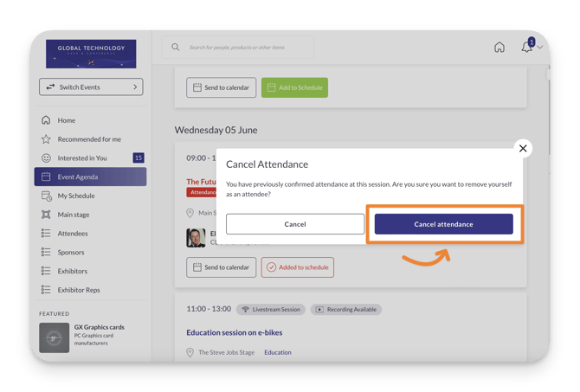Open Recommended for me in sidebar
580x392 pixels.
tap(89, 139)
